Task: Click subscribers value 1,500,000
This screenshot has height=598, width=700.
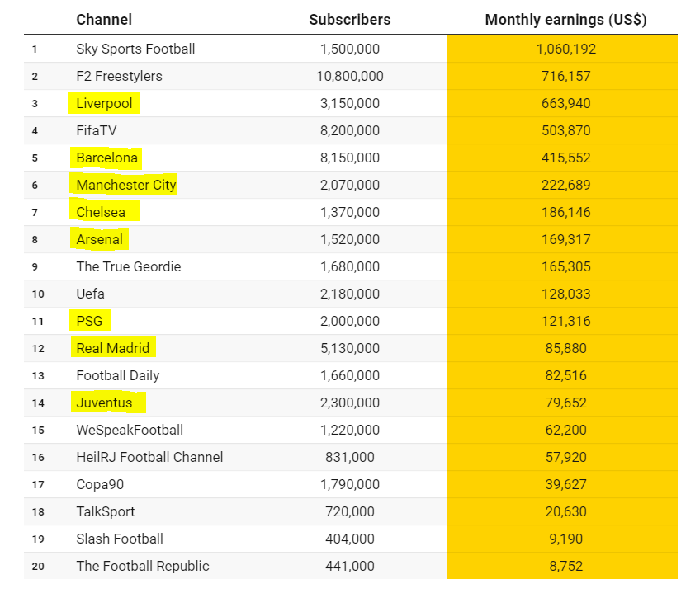Action: coord(349,49)
